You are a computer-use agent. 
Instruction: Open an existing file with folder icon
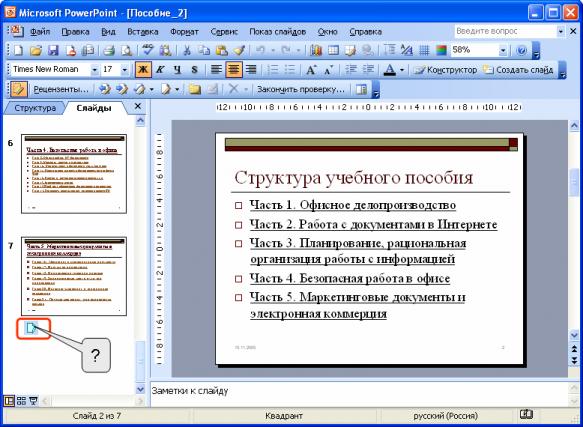click(x=36, y=50)
